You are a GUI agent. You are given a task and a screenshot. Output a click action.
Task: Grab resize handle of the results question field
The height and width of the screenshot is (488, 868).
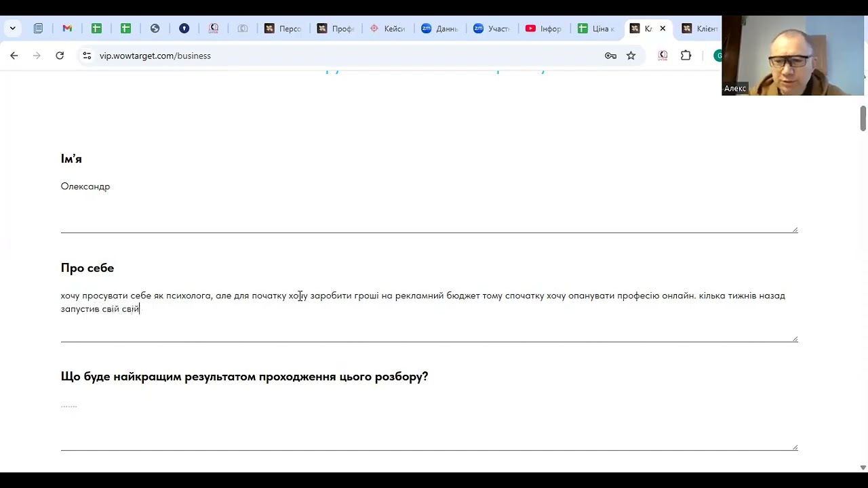click(795, 447)
